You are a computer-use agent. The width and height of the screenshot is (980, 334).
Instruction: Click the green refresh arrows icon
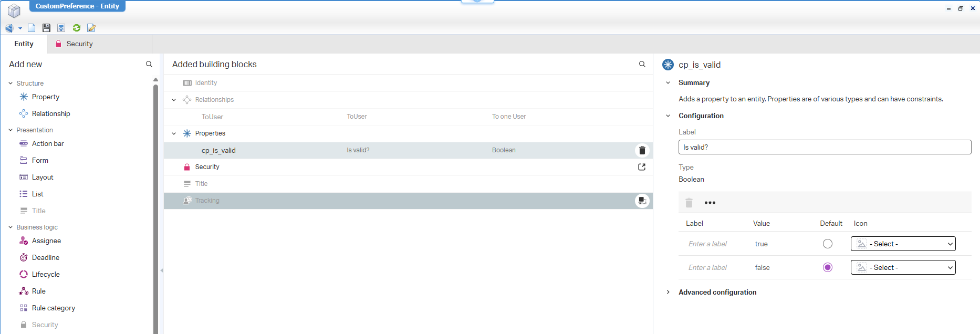77,28
